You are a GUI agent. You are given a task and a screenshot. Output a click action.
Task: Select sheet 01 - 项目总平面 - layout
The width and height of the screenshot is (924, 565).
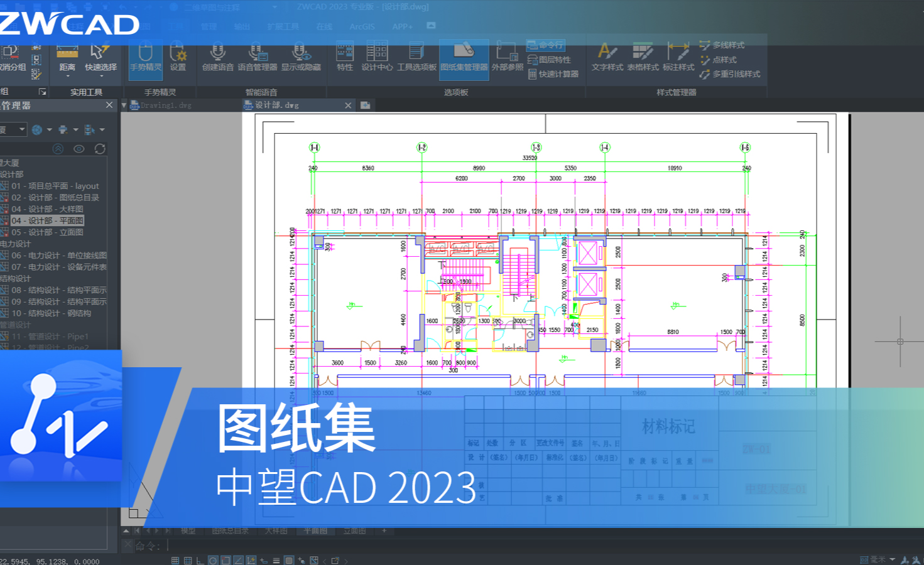(x=55, y=186)
